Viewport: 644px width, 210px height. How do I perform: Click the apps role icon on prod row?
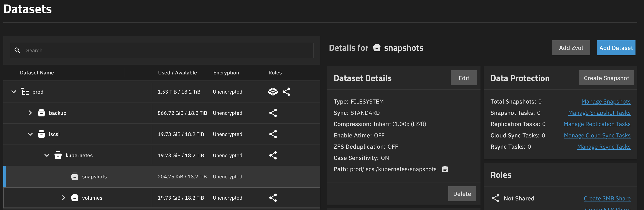[273, 92]
